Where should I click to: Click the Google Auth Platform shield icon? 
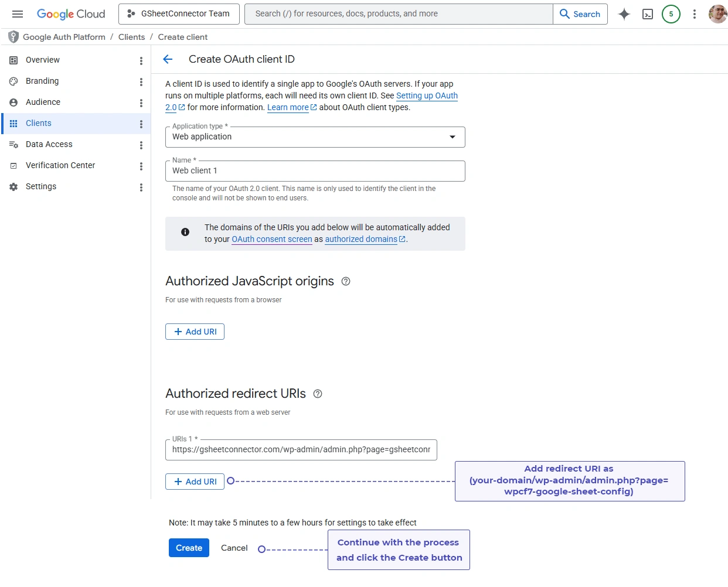(13, 37)
